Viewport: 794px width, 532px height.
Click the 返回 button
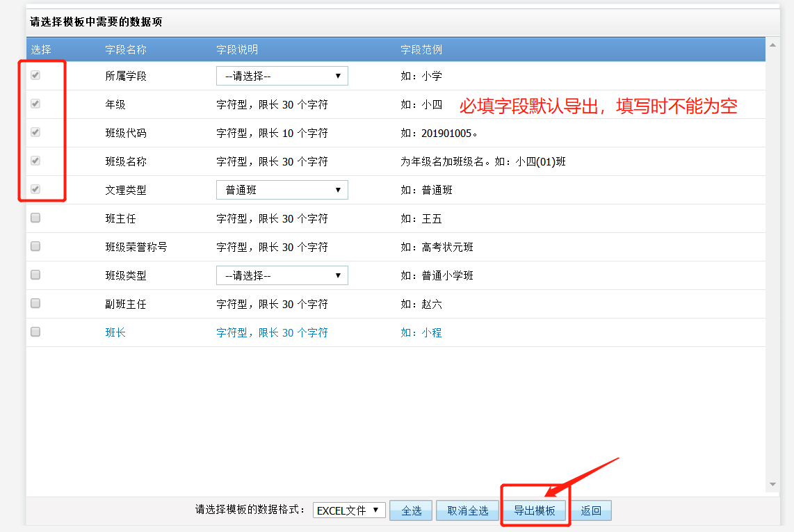[x=590, y=510]
